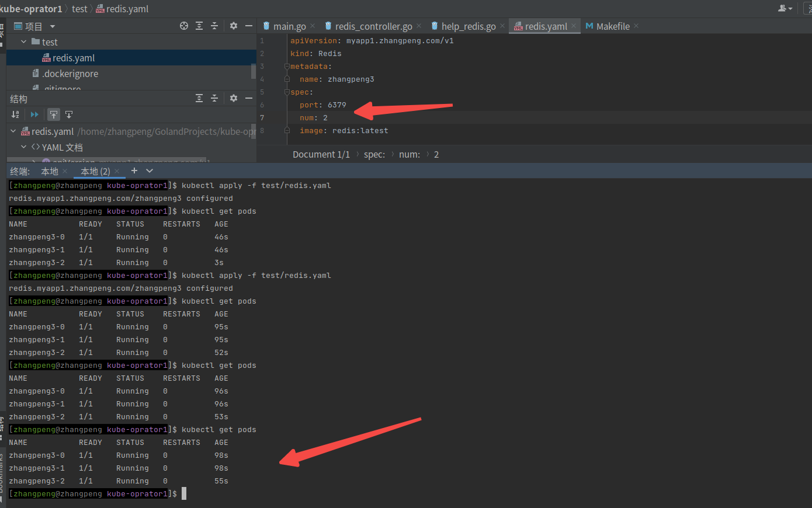Screen dimensions: 812x508
Task: Switch to redis_controller.go editor tab
Action: 373,26
